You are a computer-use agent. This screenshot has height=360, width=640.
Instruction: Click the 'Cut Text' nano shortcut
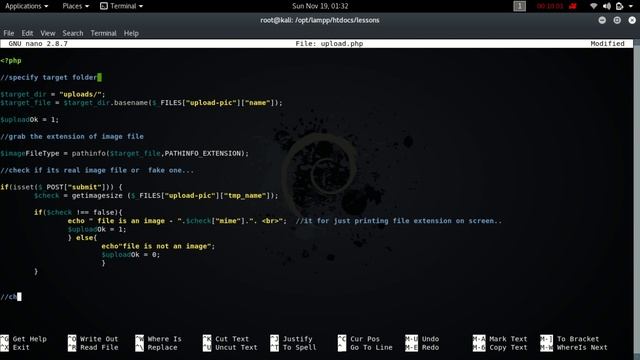click(x=226, y=339)
